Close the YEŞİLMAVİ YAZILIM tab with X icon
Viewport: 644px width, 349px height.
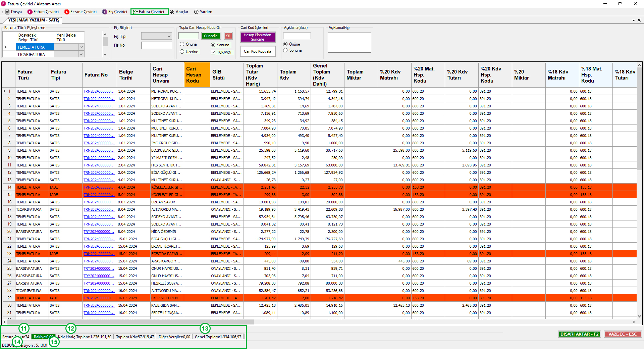click(x=639, y=20)
